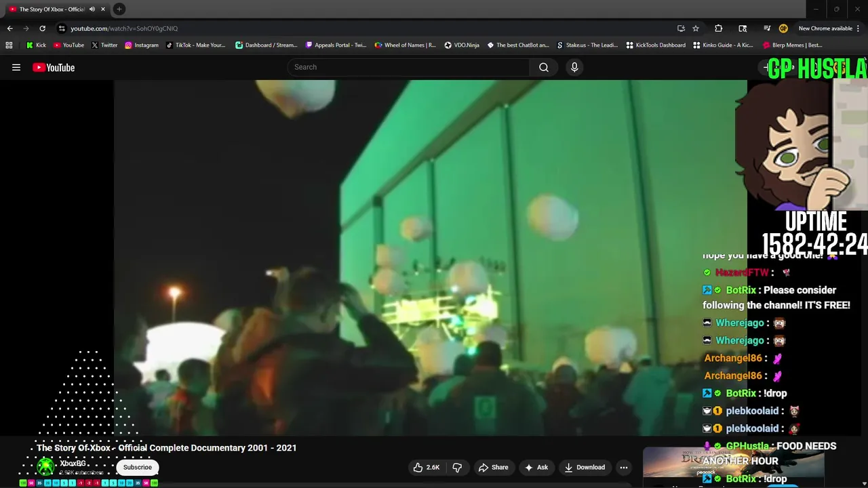Open the Kinko Guide bookmark
The image size is (868, 488).
pos(723,45)
